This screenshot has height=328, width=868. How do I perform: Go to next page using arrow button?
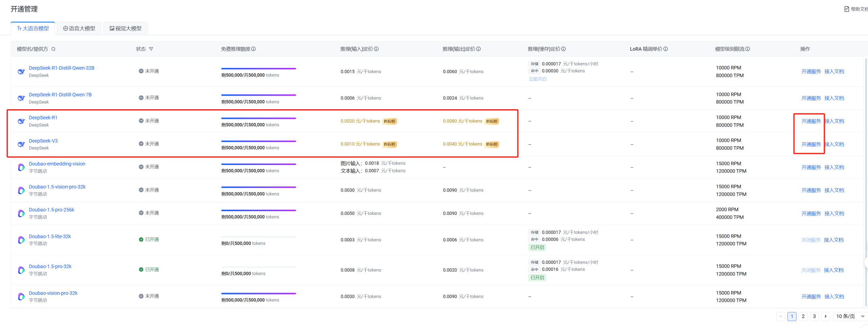826,316
